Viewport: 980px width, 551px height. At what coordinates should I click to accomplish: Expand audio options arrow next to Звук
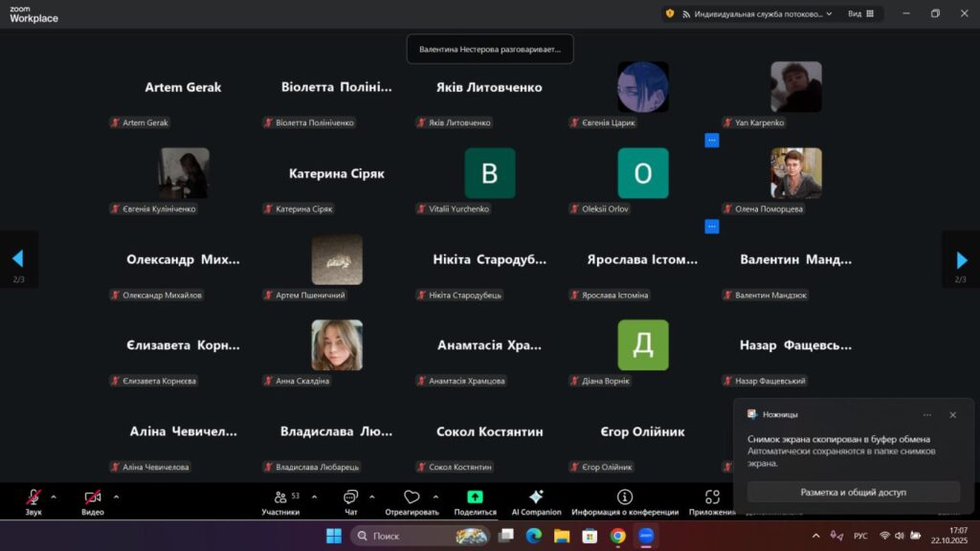54,496
